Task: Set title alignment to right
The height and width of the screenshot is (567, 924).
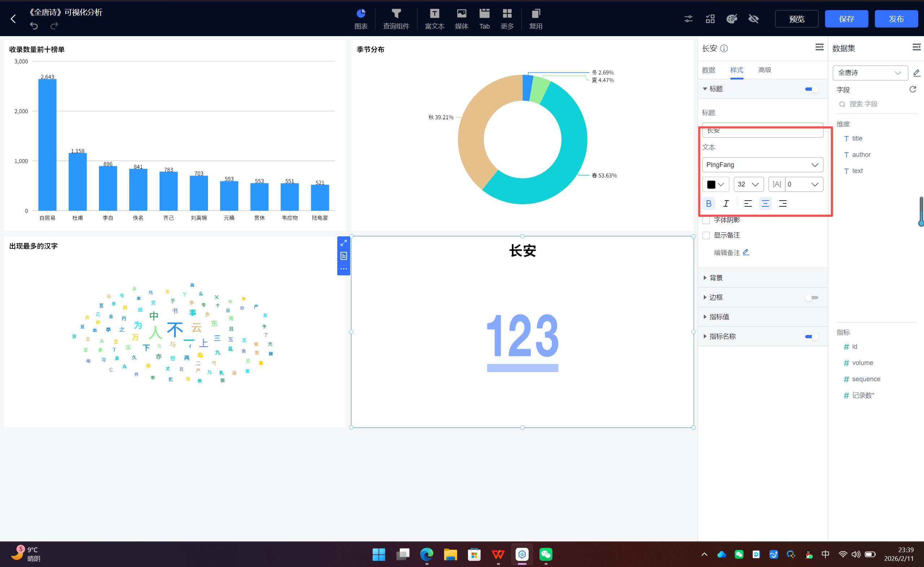Action: 782,203
